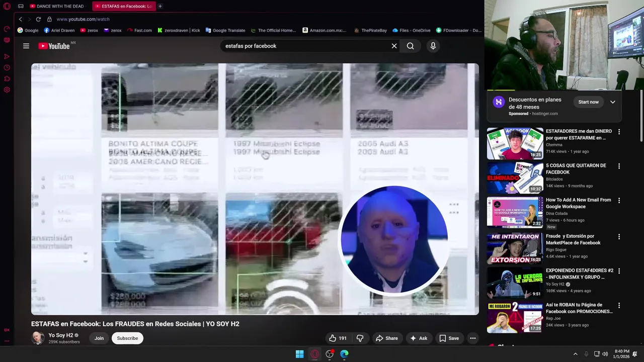Go back with browser back arrow

click(20, 19)
